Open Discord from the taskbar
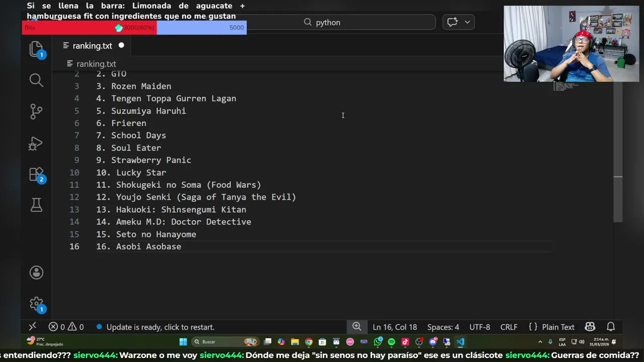Image resolution: width=644 pixels, height=362 pixels. tap(433, 342)
